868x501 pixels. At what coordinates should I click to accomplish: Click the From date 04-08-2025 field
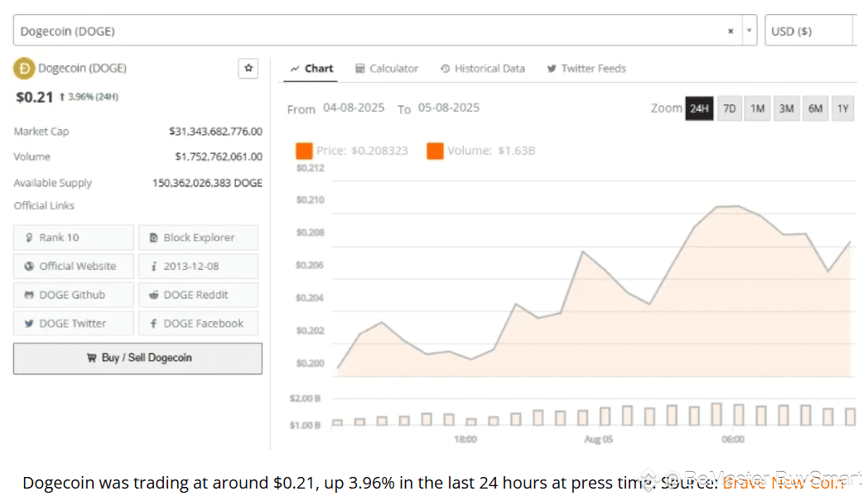click(x=354, y=108)
